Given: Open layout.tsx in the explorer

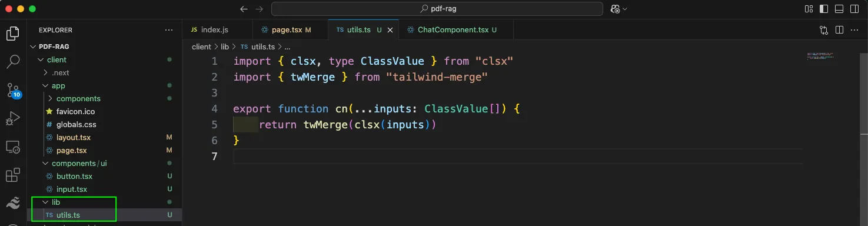Looking at the screenshot, I should [105, 137].
